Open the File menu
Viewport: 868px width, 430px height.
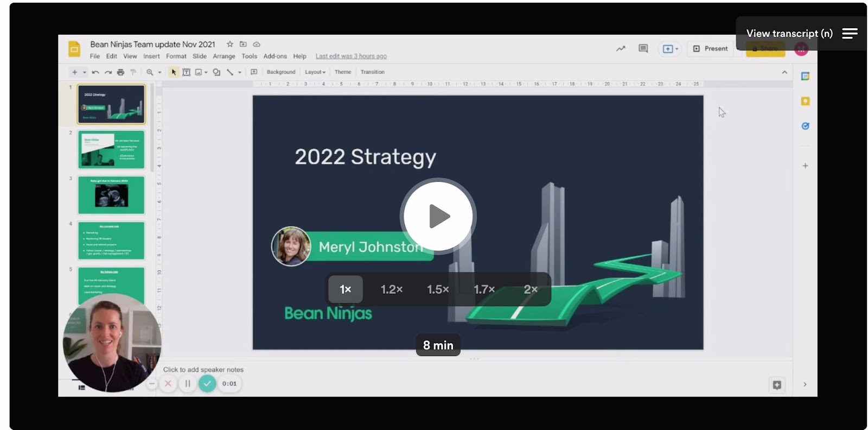coord(95,56)
